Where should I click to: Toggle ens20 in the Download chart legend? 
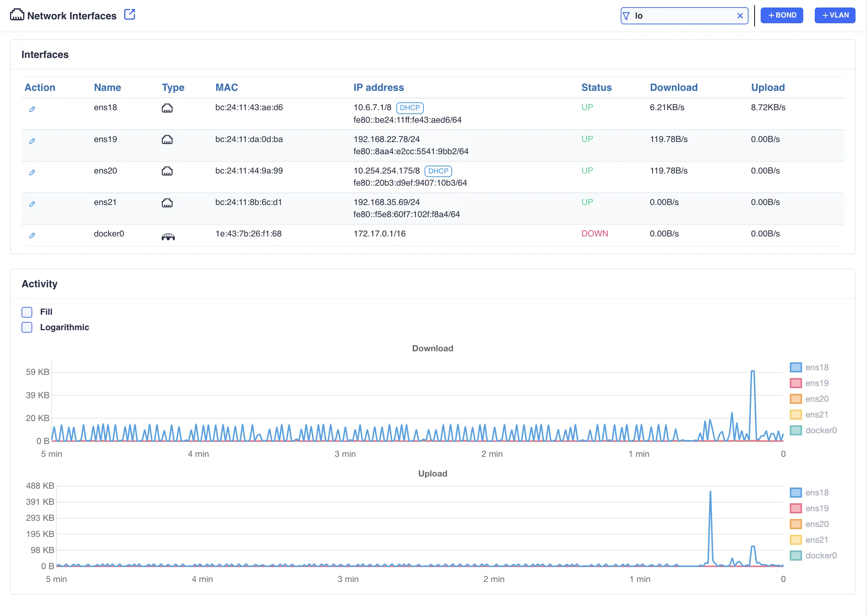tap(809, 399)
